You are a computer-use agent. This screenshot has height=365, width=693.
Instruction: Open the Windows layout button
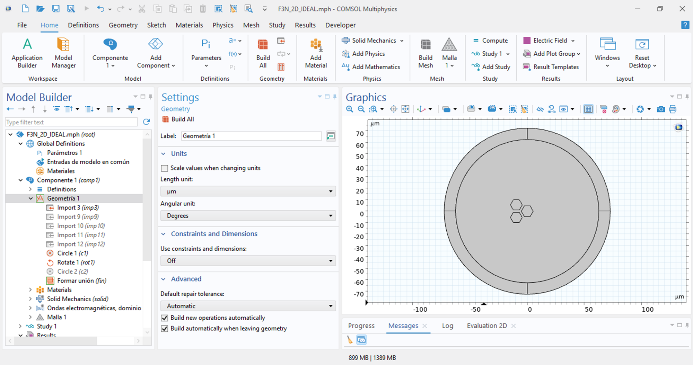pos(607,53)
